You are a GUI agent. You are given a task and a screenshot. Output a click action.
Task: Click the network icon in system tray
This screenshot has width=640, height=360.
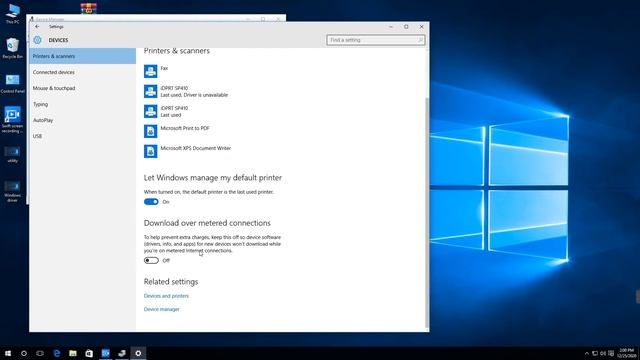coord(595,353)
